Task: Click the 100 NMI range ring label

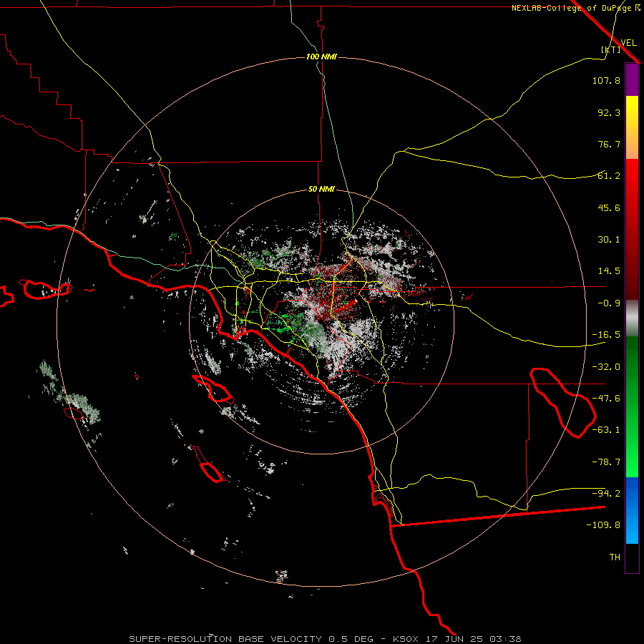Action: pyautogui.click(x=321, y=57)
